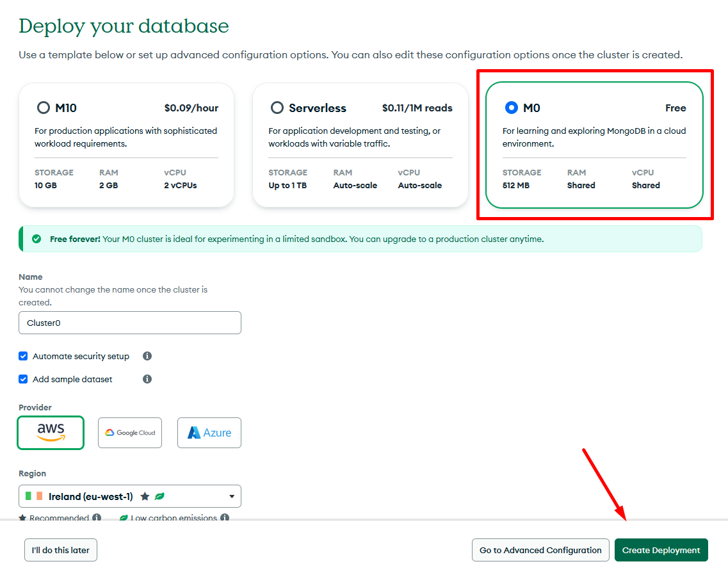Open the Region dropdown
The image size is (728, 573).
click(231, 496)
